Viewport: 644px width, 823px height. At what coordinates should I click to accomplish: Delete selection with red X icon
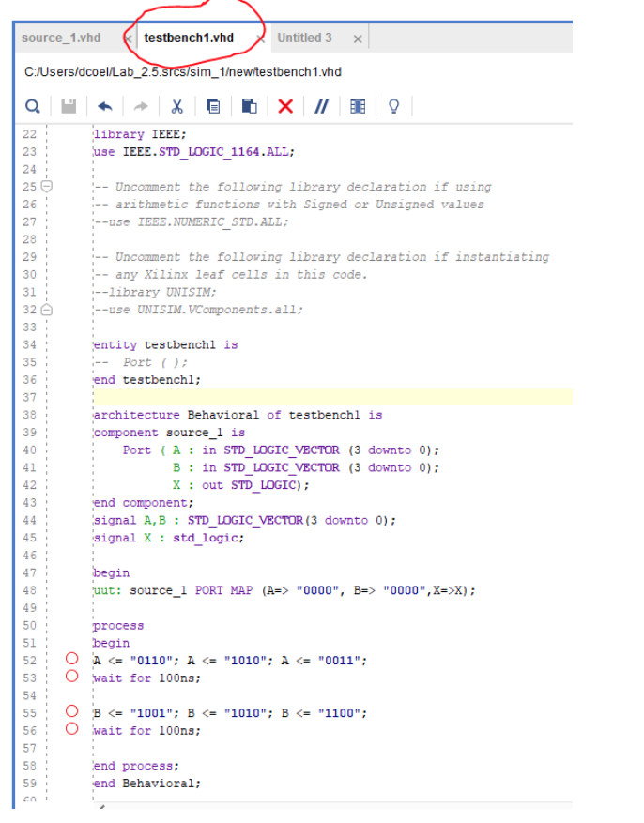point(285,107)
